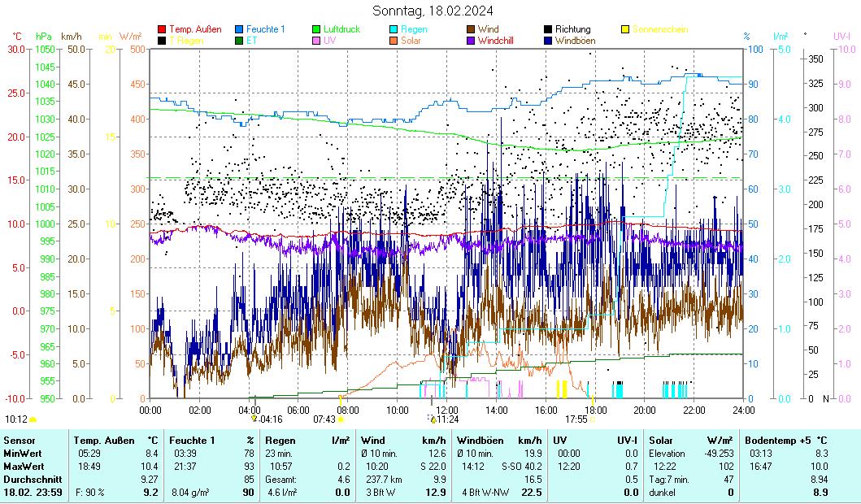Click the orange Solar legend swatch
The image size is (861, 504).
(x=394, y=41)
